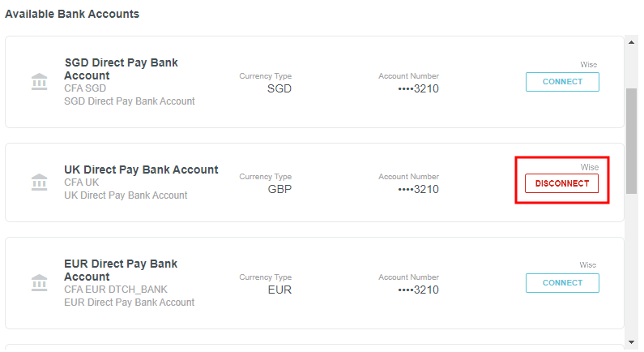Image resolution: width=644 pixels, height=352 pixels.
Task: Click the Wise label above Disconnect
Action: pos(590,167)
